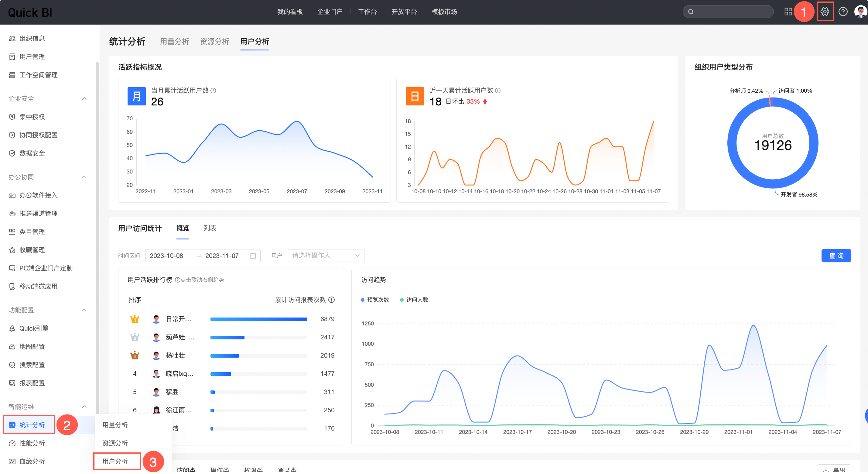Viewport: 868px width, 474px height.
Task: Click info icon beside 近一天累计活跃用户数
Action: [x=498, y=90]
